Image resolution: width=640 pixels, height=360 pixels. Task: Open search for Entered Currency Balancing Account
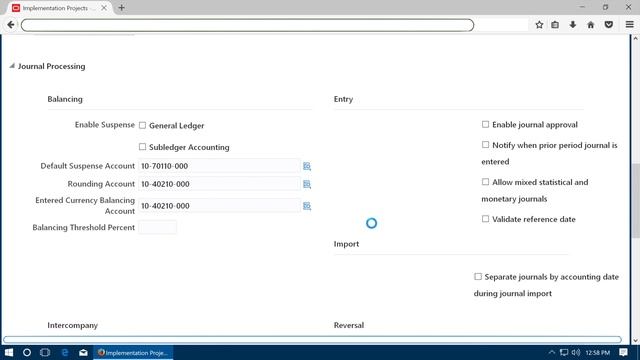(307, 206)
